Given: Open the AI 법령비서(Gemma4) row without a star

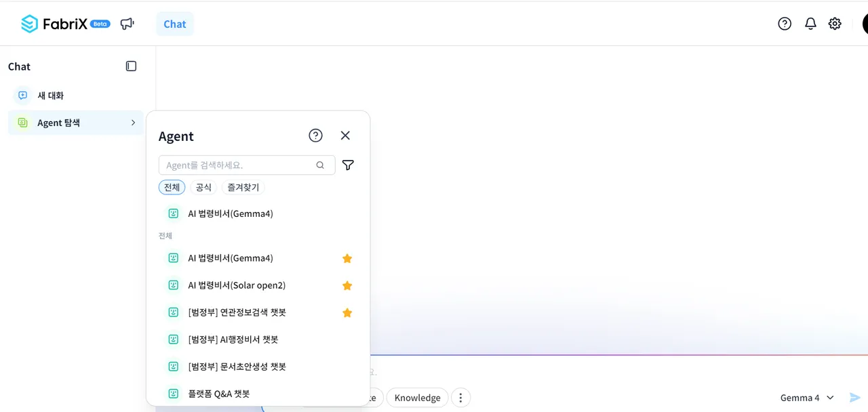Looking at the screenshot, I should [x=258, y=213].
